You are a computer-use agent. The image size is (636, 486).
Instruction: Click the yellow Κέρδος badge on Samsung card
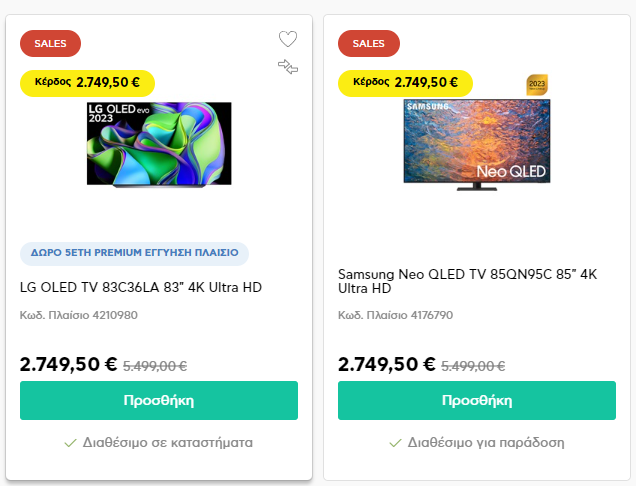(405, 83)
